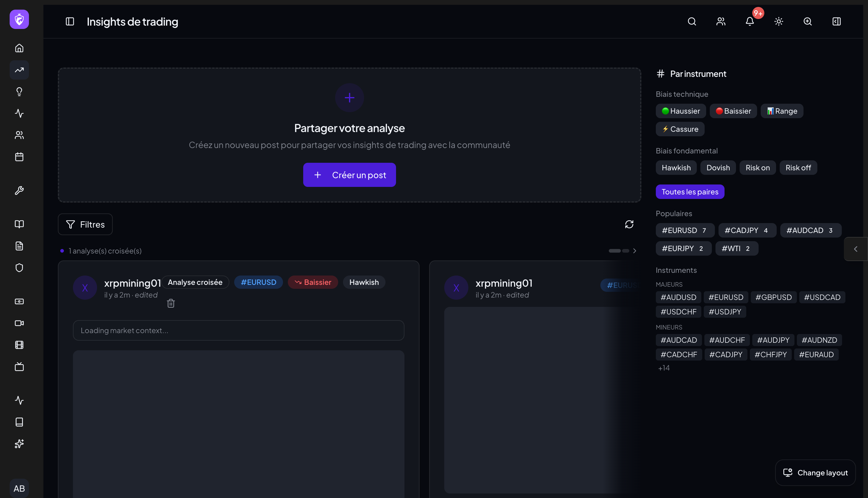Click the Baissier tag on first post
Viewport: 868px width, 498px height.
coord(313,282)
